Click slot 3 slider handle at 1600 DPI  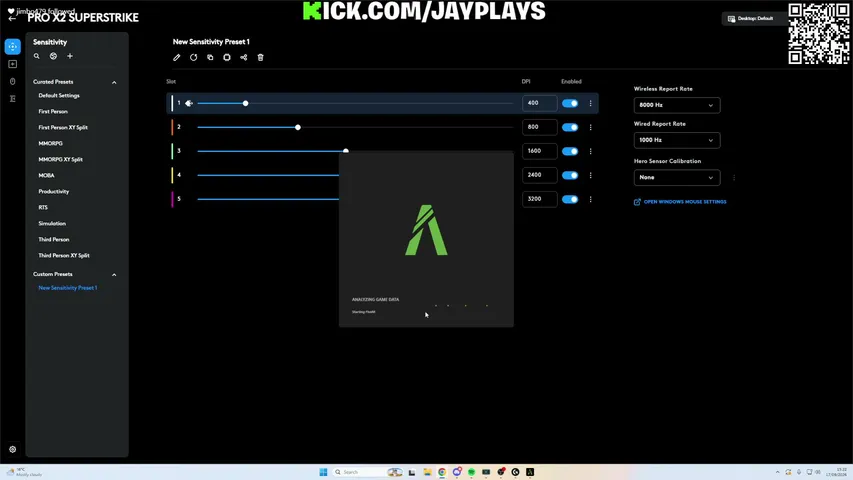click(346, 151)
